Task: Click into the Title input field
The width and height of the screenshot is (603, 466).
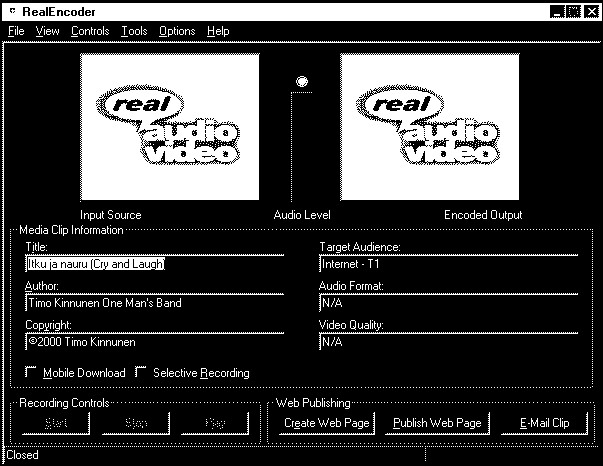Action: tap(155, 264)
